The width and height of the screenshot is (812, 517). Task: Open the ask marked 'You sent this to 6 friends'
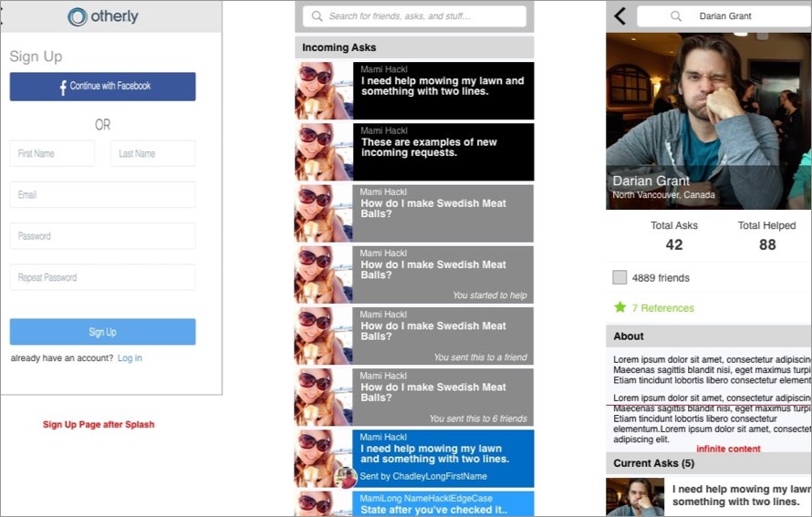(442, 397)
